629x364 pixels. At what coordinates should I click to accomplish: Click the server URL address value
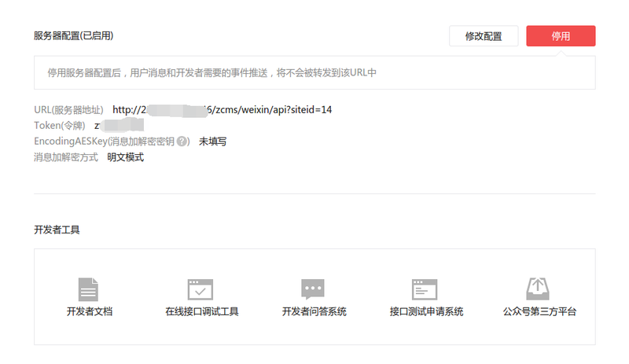[x=222, y=110]
